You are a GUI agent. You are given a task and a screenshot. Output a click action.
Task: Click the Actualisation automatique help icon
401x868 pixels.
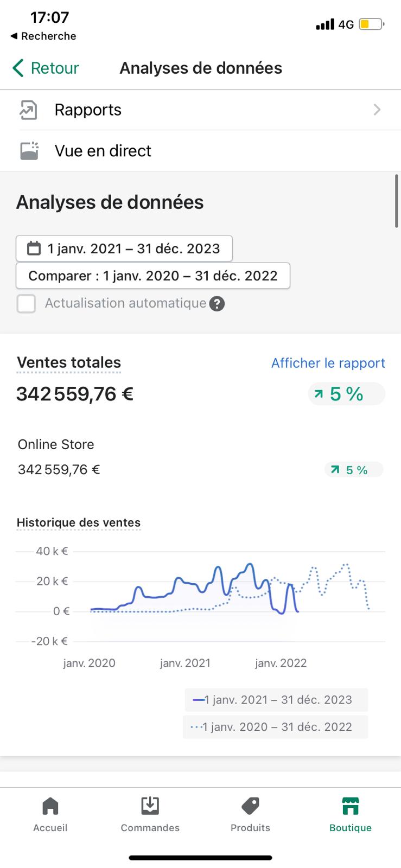(217, 303)
